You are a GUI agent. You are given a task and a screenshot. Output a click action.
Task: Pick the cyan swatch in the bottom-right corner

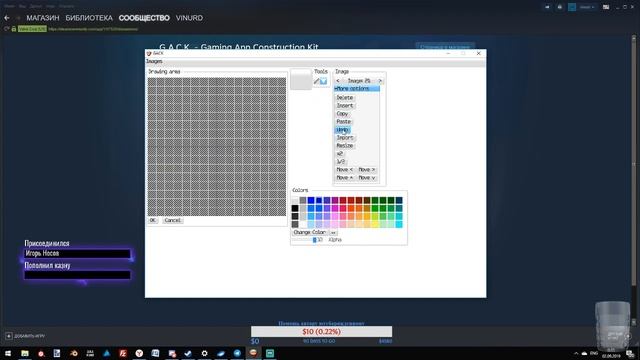[399, 224]
